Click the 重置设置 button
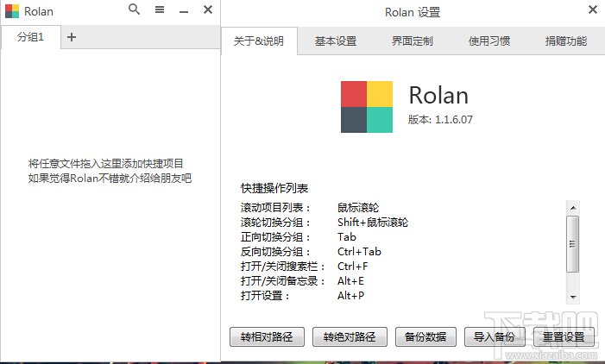Screen dimensions: 605x364 (x=564, y=337)
